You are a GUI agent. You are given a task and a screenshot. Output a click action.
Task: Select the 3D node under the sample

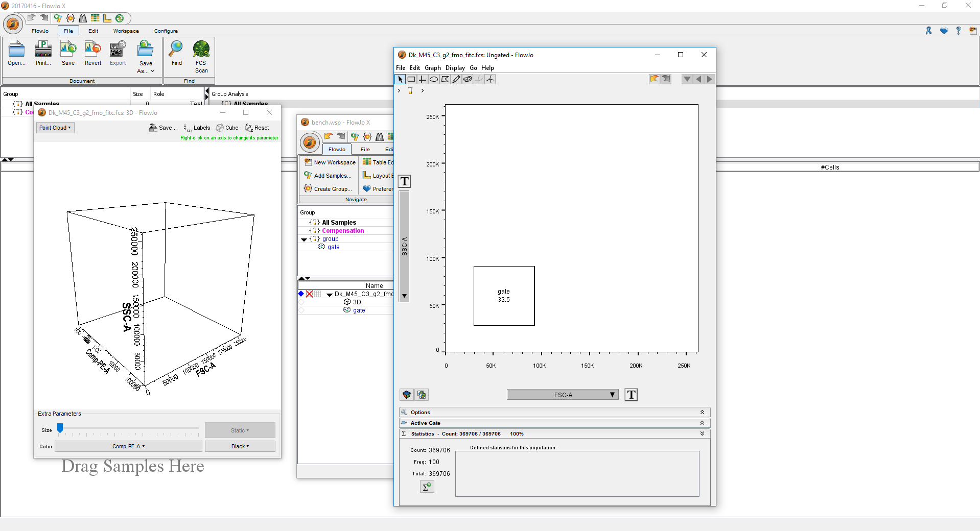[357, 302]
